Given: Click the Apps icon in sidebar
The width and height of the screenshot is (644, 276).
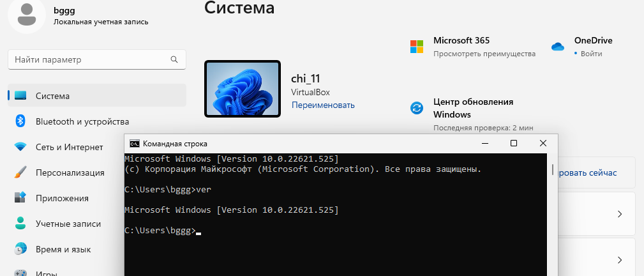Looking at the screenshot, I should [x=20, y=198].
